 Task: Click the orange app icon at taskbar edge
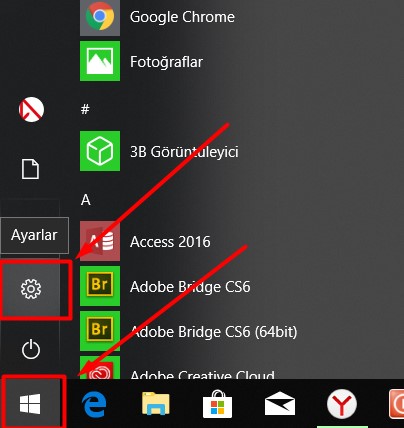397,404
